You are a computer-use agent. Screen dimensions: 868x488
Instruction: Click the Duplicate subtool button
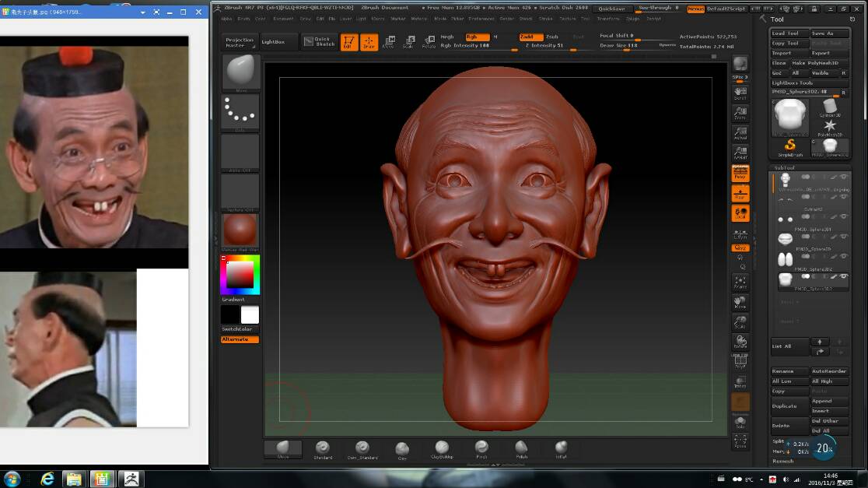coord(789,406)
